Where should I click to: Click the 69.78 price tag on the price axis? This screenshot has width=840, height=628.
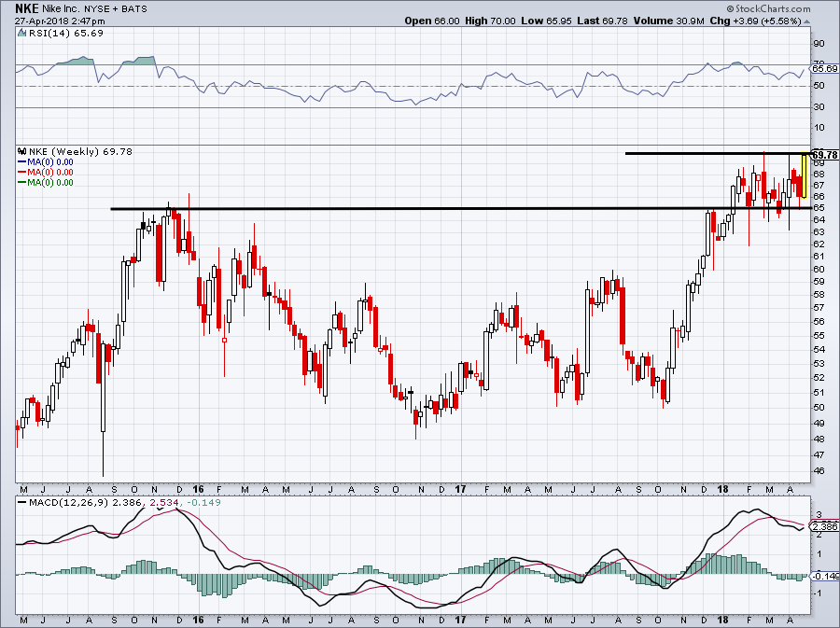pyautogui.click(x=824, y=155)
